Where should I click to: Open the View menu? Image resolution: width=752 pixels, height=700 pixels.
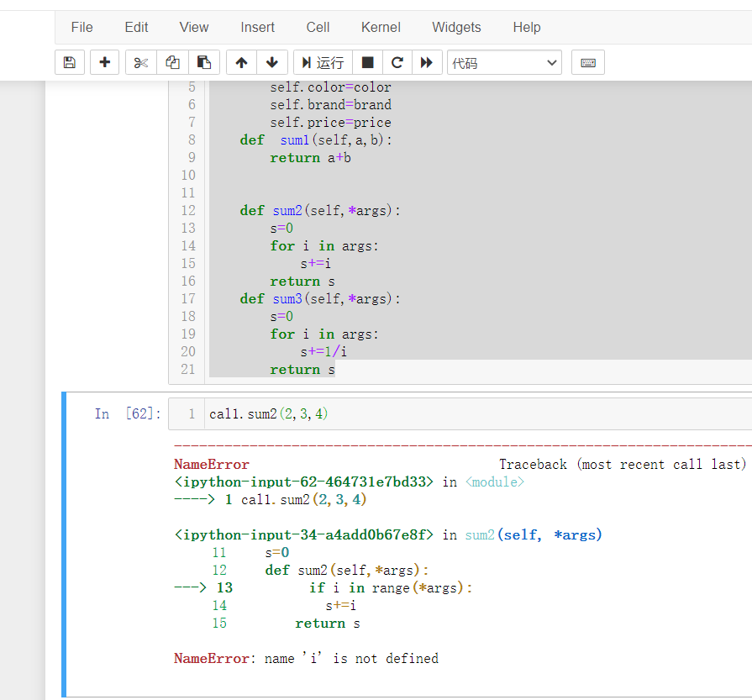tap(194, 28)
